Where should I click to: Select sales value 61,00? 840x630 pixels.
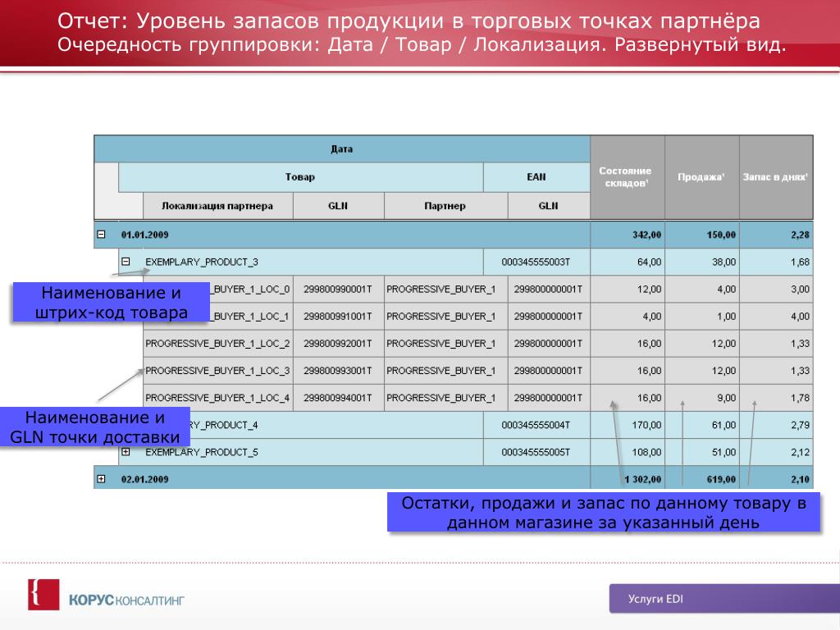pyautogui.click(x=724, y=425)
